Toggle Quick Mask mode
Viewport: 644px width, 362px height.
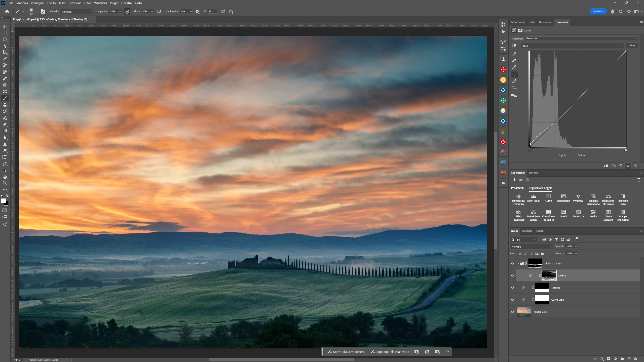[5, 210]
